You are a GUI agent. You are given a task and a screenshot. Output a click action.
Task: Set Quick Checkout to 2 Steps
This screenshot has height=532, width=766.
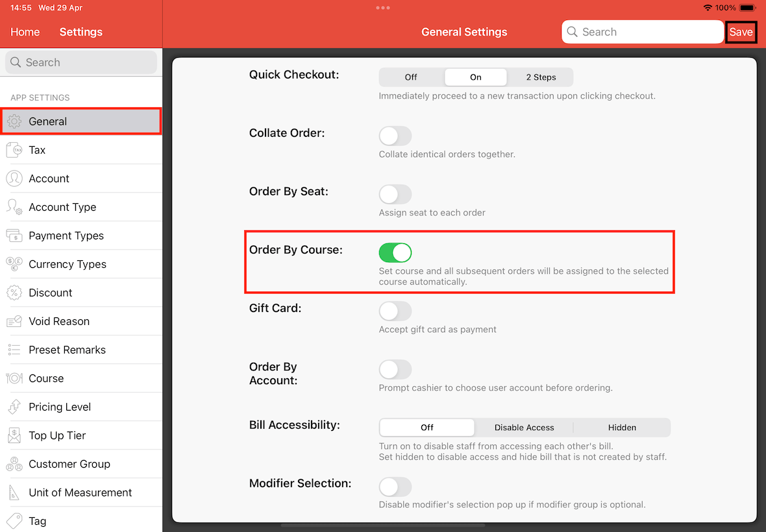coord(541,77)
